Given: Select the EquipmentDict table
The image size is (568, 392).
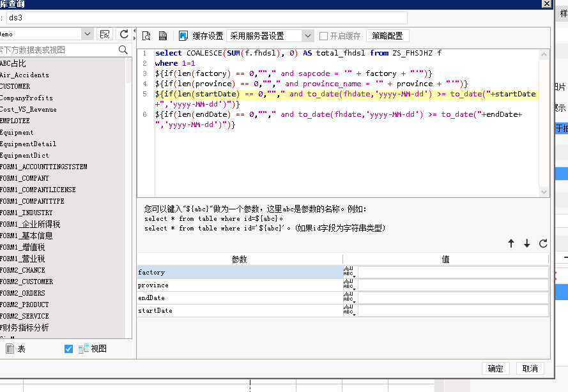Looking at the screenshot, I should (24, 155).
